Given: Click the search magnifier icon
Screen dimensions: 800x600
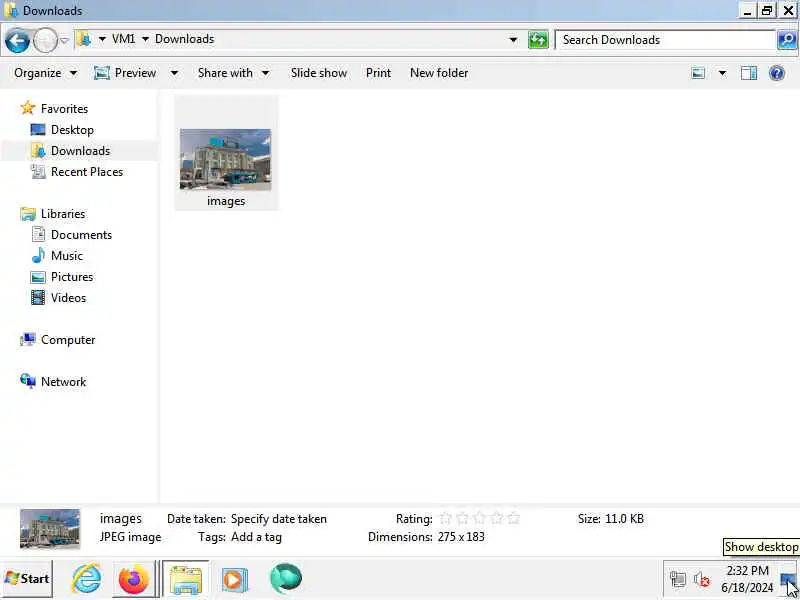Looking at the screenshot, I should point(787,40).
